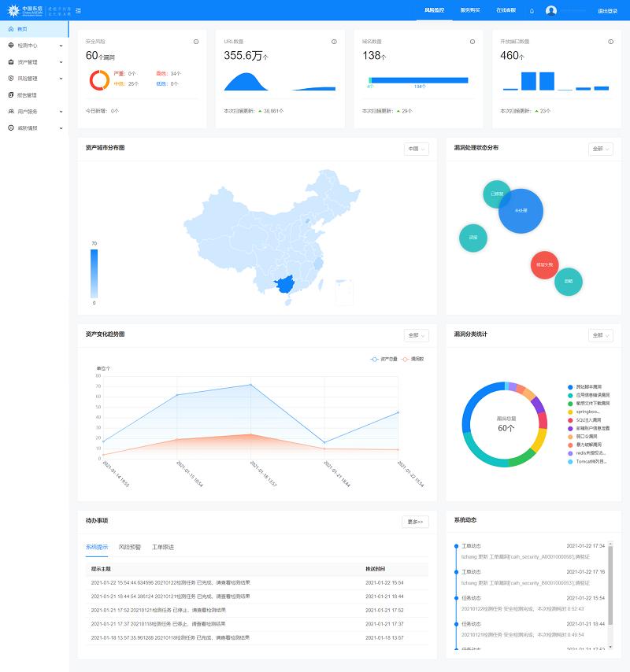Viewport: 630px width, 672px height.
Task: Click the document icon beside 报告管理
Action: click(x=11, y=94)
